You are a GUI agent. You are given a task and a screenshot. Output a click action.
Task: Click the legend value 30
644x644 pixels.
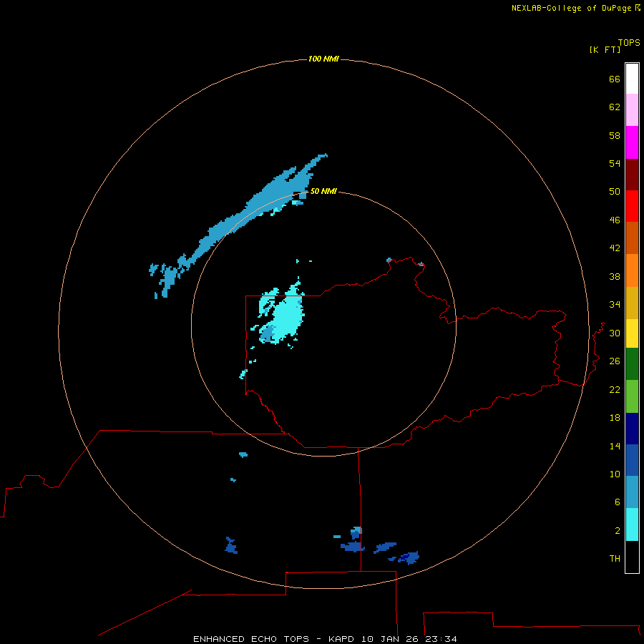click(615, 333)
